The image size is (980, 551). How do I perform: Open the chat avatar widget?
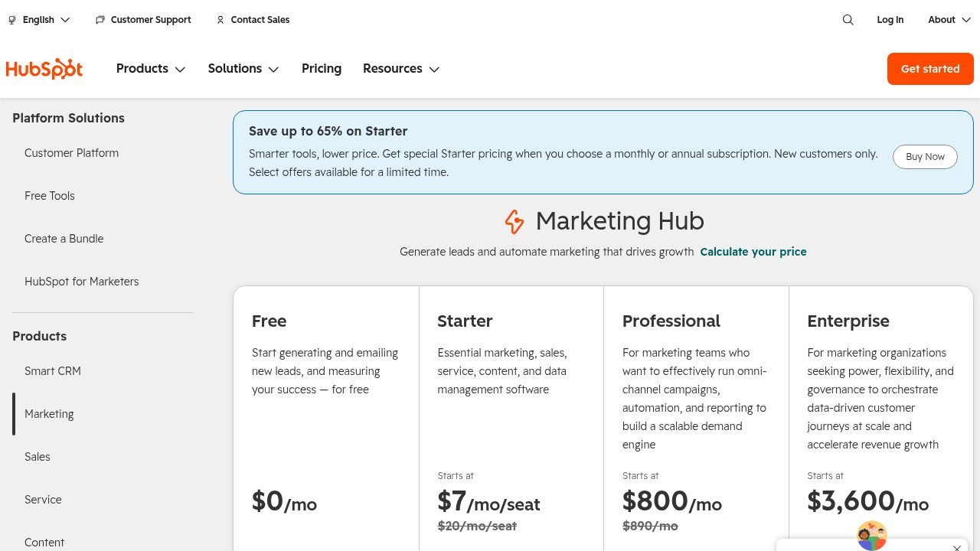pyautogui.click(x=871, y=536)
